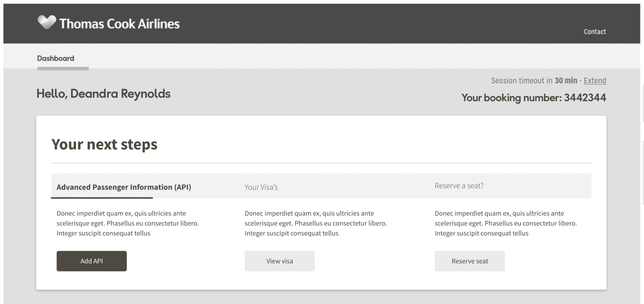Switch to the Your Visa's tab

point(261,187)
